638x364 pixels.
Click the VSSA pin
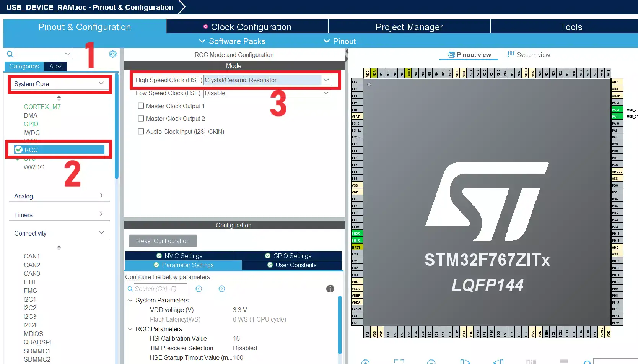point(357,289)
